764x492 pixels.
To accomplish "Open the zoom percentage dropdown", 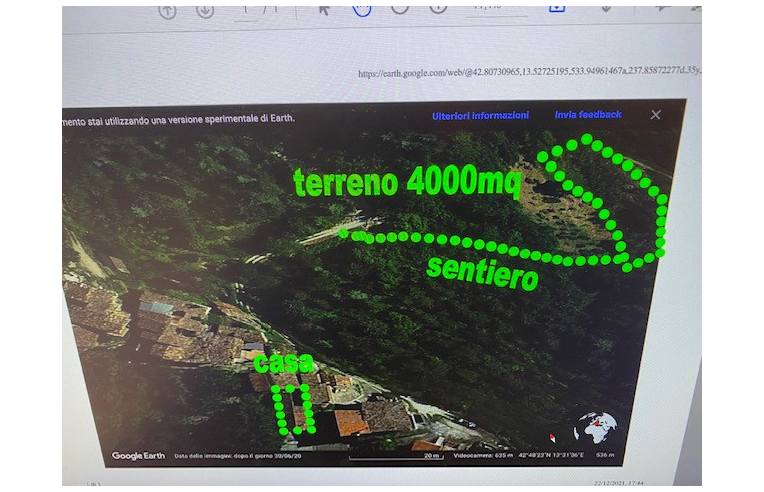I will [x=496, y=11].
